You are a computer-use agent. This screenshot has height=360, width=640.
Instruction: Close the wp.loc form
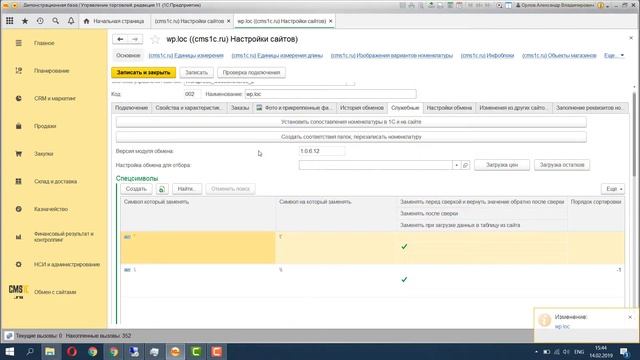pyautogui.click(x=631, y=38)
